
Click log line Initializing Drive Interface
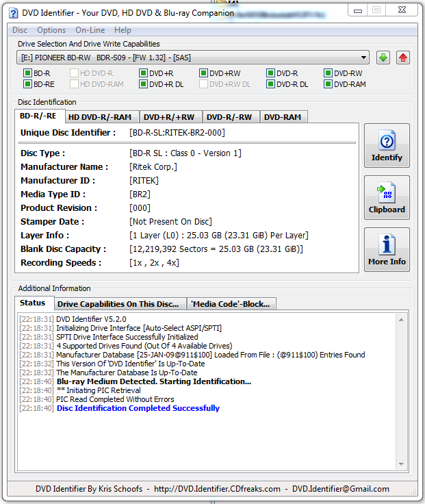point(139,328)
